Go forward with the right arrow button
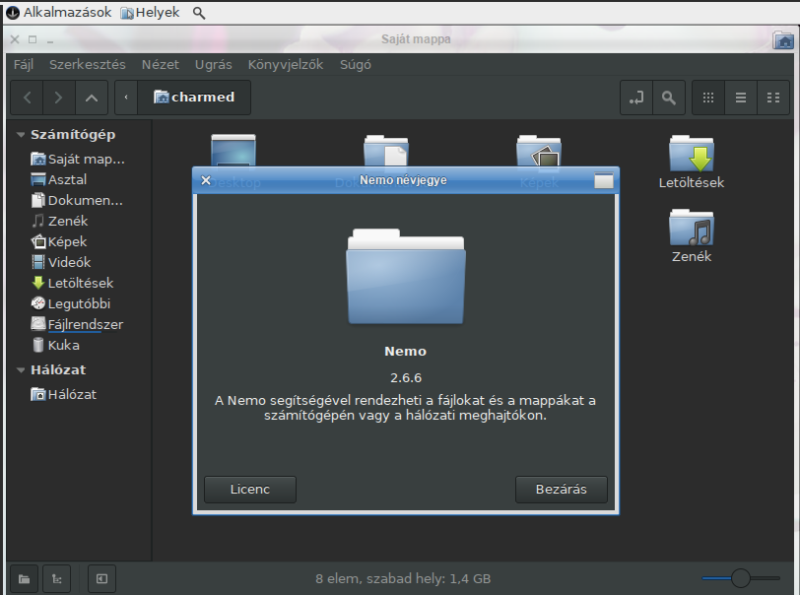This screenshot has width=800, height=595. (x=59, y=97)
